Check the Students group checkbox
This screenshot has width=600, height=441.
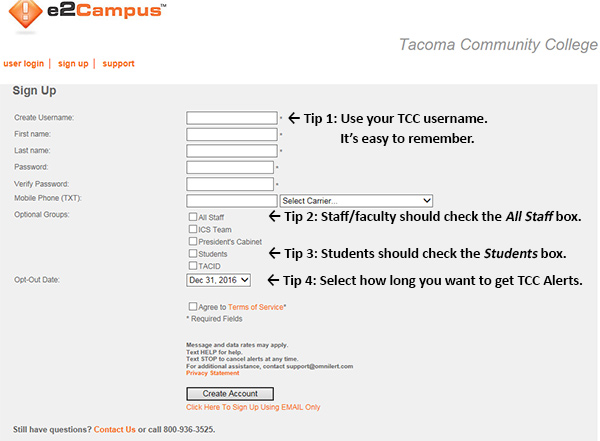coord(193,253)
